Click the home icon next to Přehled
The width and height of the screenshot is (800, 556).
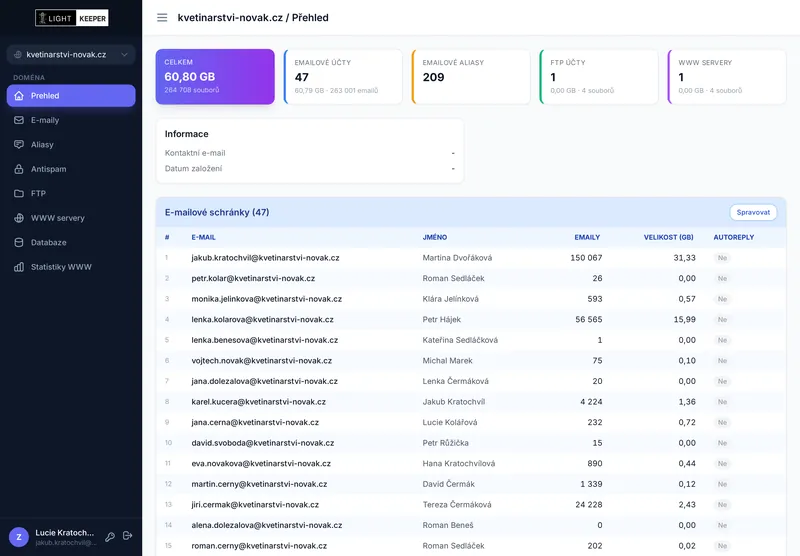tap(19, 95)
